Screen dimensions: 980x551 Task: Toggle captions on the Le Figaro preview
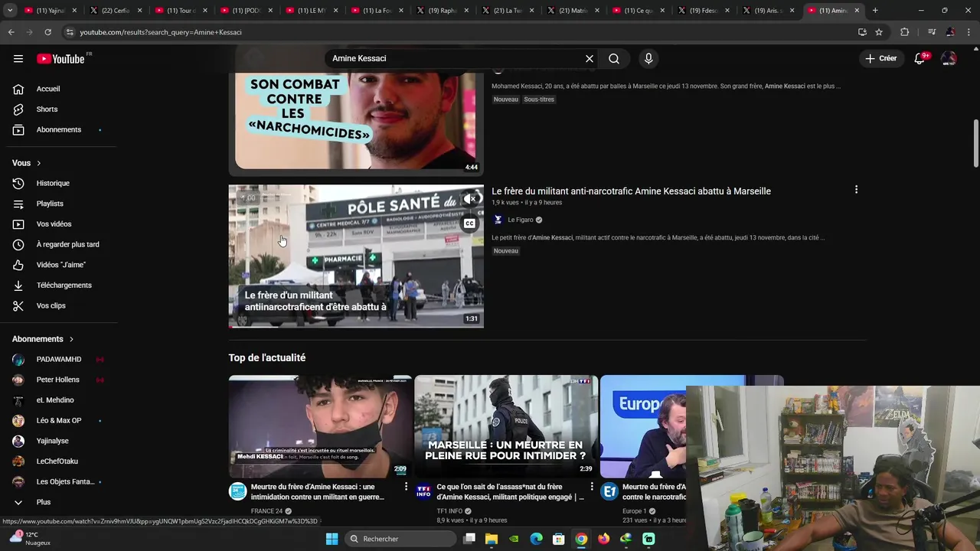(469, 223)
